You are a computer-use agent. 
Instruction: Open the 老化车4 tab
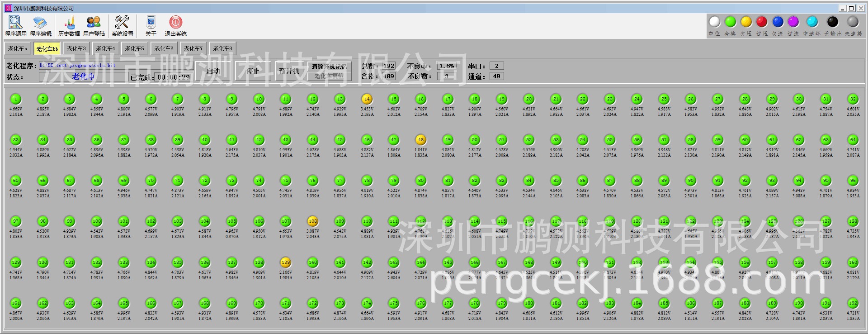[x=105, y=48]
